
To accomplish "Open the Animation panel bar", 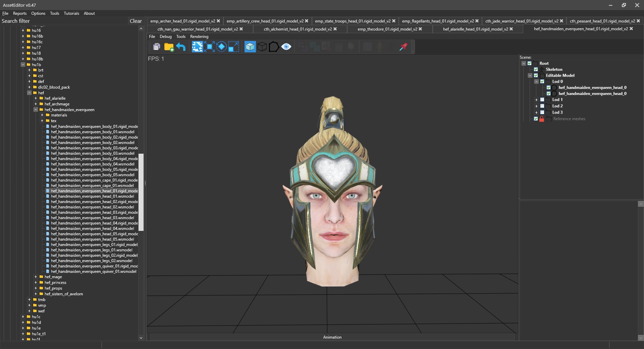I will point(332,337).
